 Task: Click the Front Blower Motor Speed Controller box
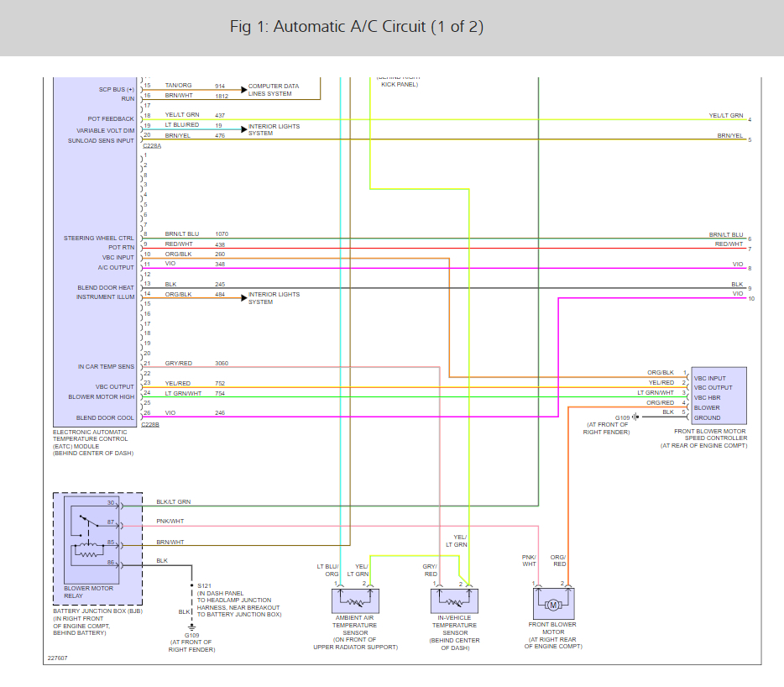(x=719, y=396)
